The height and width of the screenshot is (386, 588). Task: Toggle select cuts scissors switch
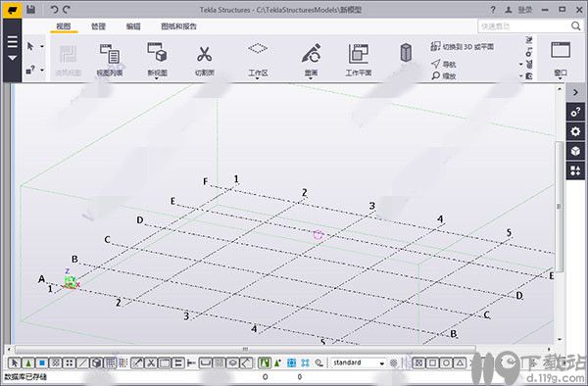click(151, 362)
